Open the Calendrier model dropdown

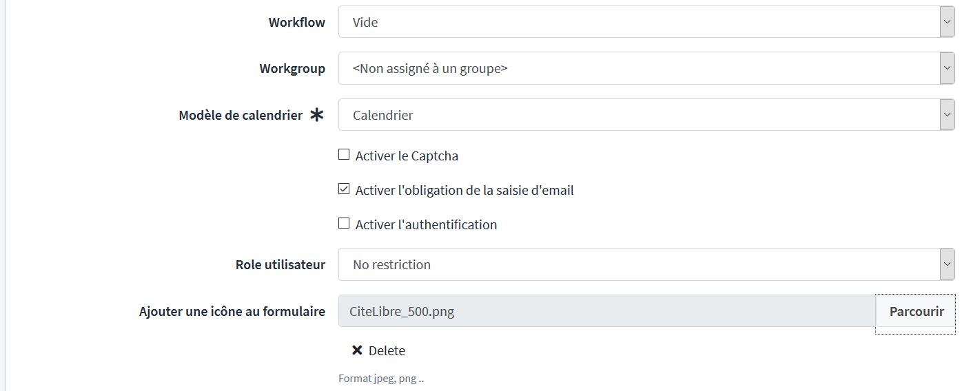tap(637, 115)
